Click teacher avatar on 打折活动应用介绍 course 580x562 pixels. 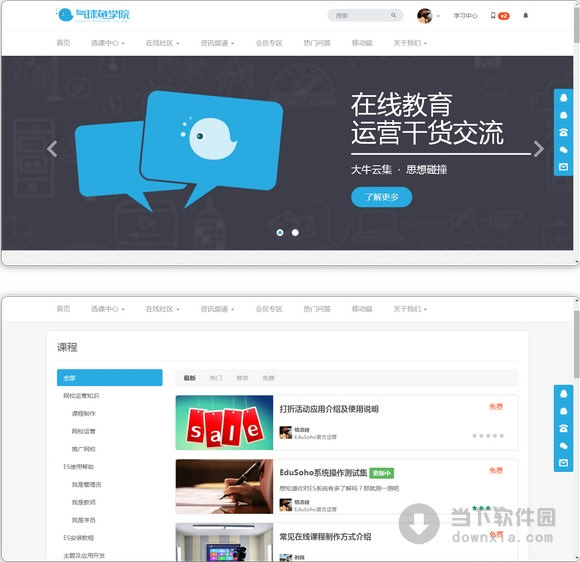click(x=286, y=433)
